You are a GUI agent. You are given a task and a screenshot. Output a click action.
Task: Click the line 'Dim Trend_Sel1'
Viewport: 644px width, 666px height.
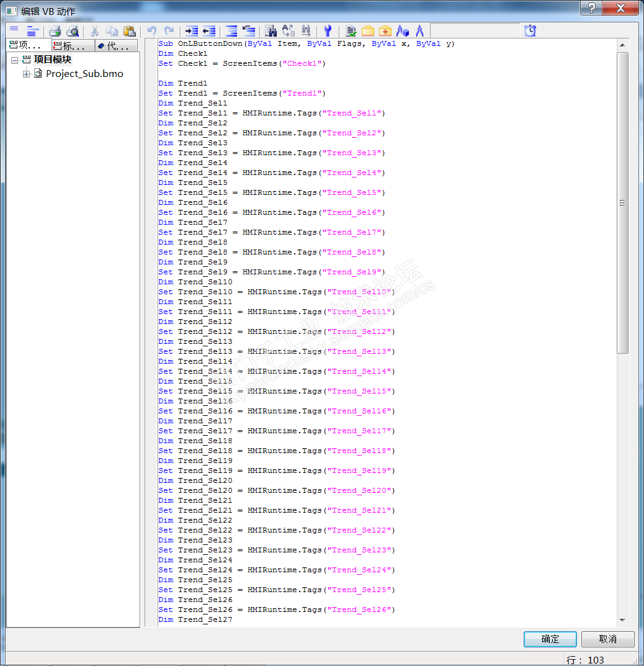click(193, 103)
